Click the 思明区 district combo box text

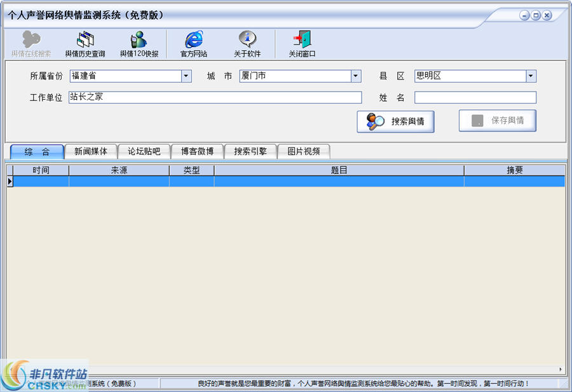(428, 76)
